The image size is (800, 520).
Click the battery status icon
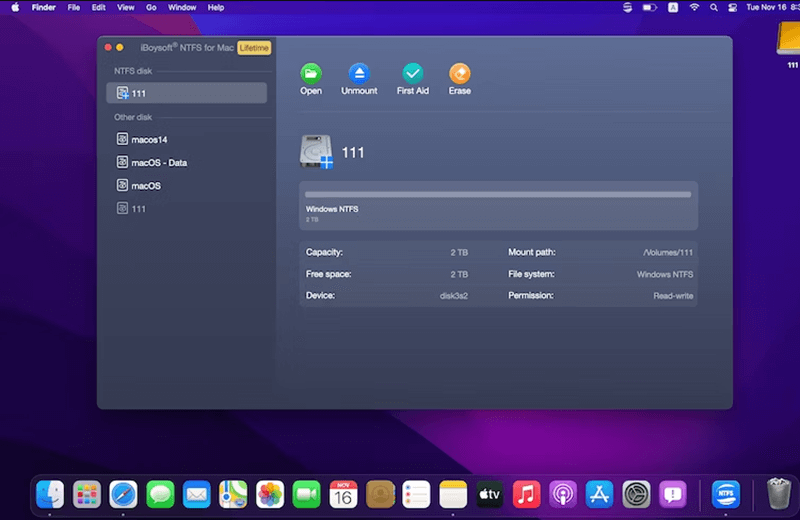(x=649, y=7)
